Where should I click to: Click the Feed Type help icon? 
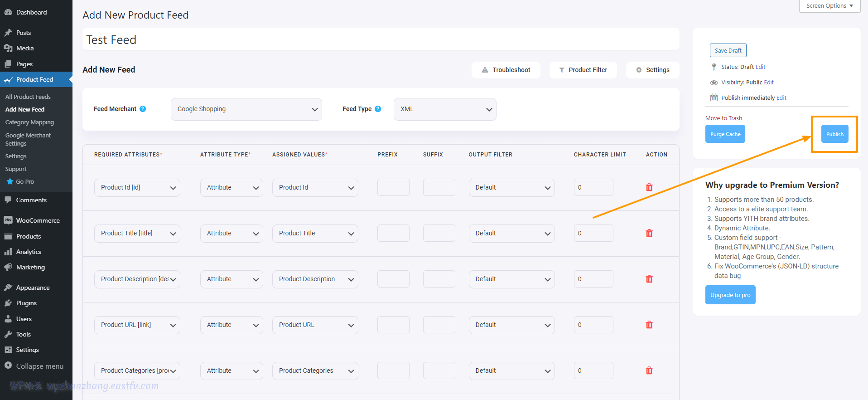tap(378, 109)
